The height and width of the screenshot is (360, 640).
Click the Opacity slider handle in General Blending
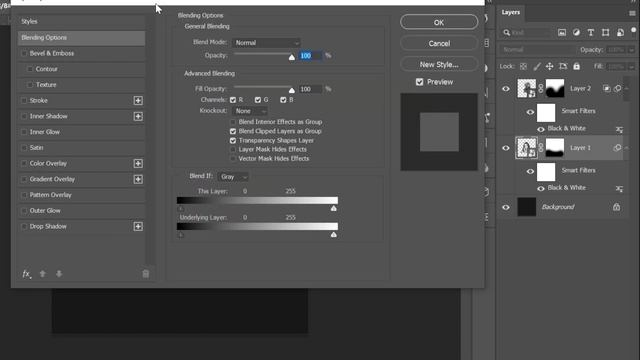tap(291, 57)
